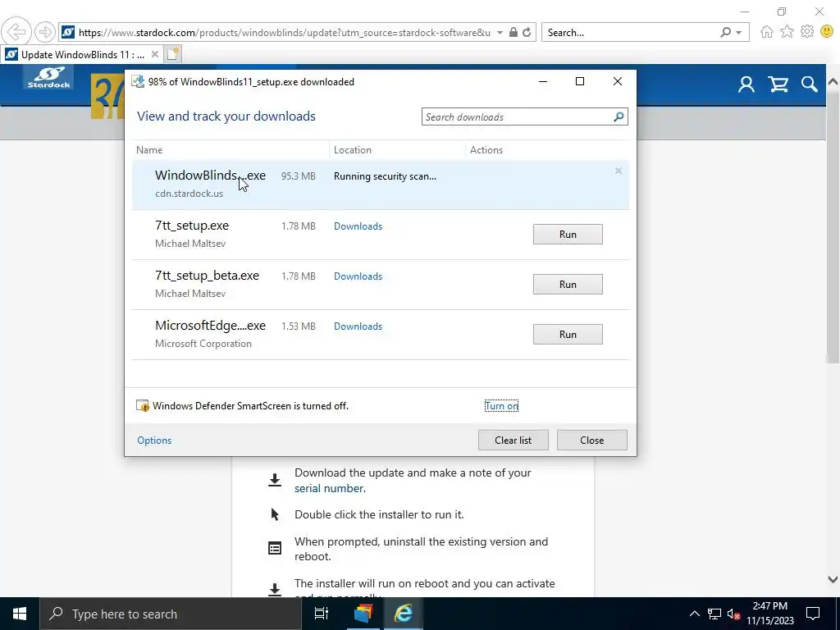Cancel the WindowBlinds download with its X
The height and width of the screenshot is (630, 840).
point(619,171)
